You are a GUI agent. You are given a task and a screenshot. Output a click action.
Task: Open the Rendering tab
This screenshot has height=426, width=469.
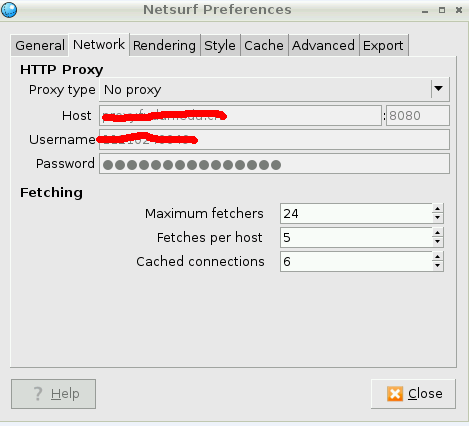tap(164, 45)
